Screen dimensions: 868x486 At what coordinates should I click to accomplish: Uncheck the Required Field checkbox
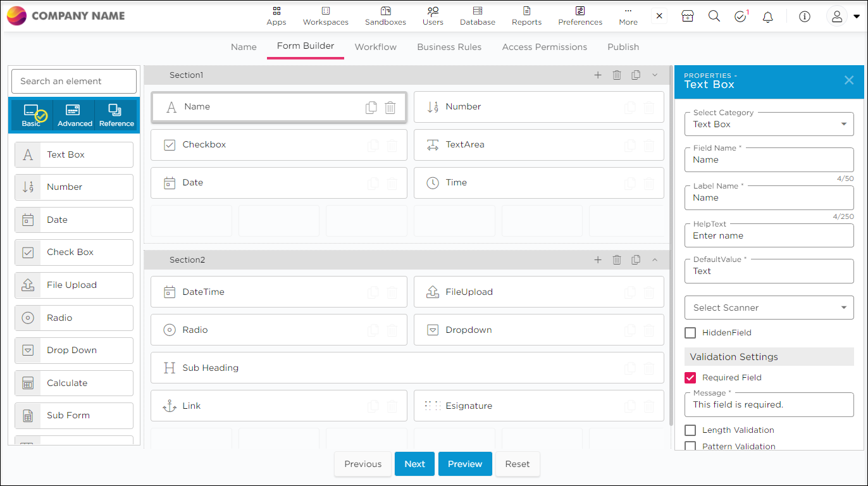click(690, 378)
